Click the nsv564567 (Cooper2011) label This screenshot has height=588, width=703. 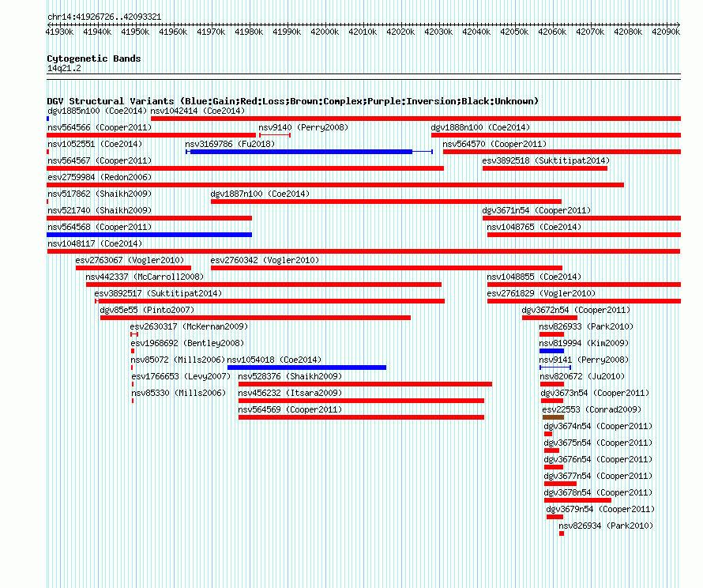pos(100,160)
